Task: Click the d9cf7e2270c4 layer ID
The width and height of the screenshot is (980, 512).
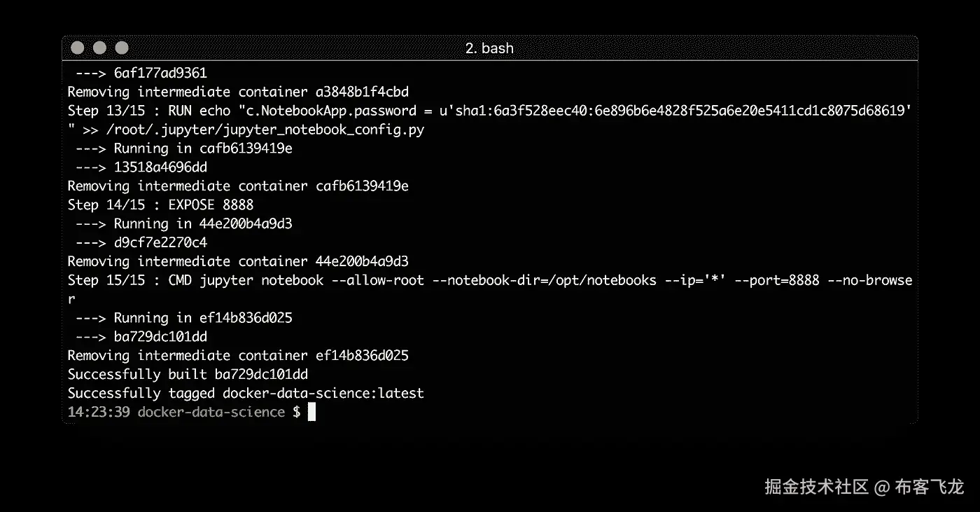Action: [x=160, y=243]
